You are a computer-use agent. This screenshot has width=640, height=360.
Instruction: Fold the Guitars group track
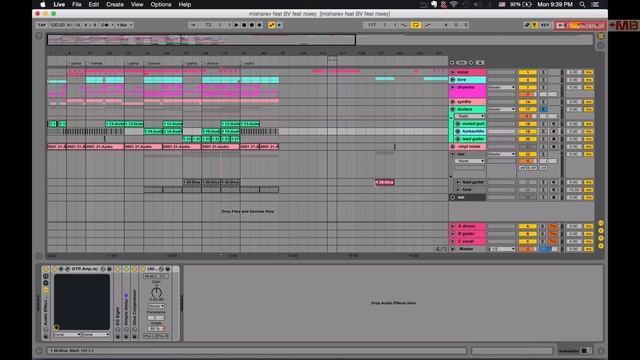pos(452,109)
